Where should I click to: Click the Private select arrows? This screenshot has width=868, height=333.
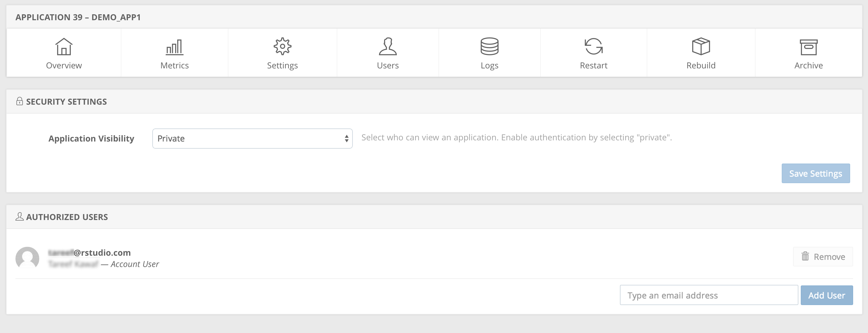click(346, 138)
